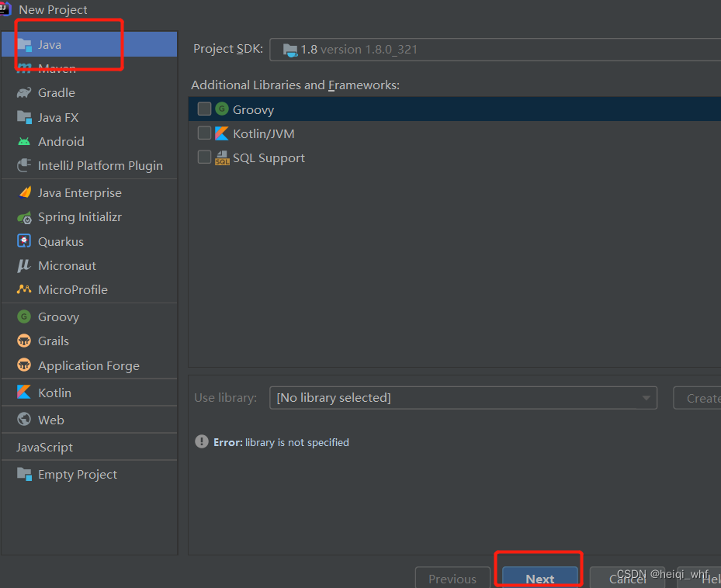Select Gradle project type

coord(89,93)
